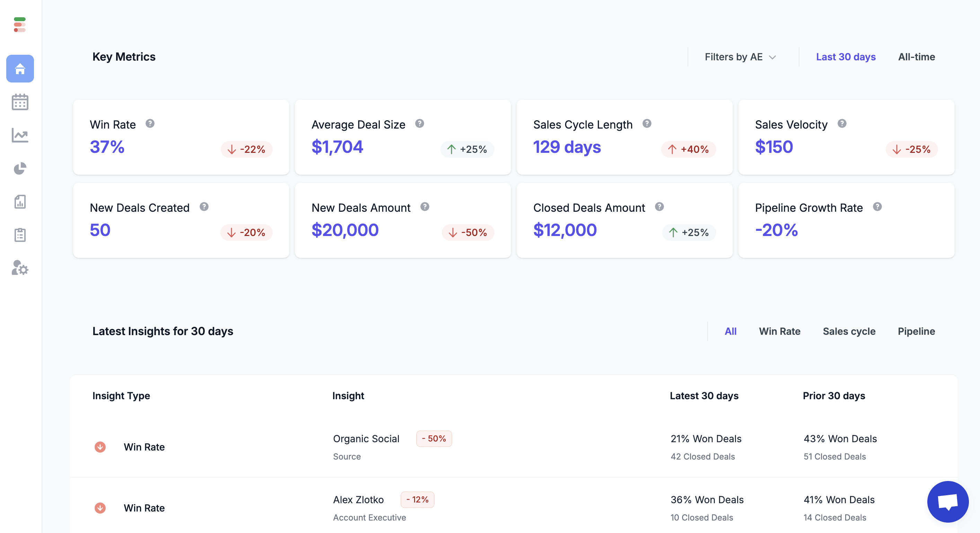Toggle to All-time view
Image resolution: width=980 pixels, height=533 pixels.
coord(916,56)
